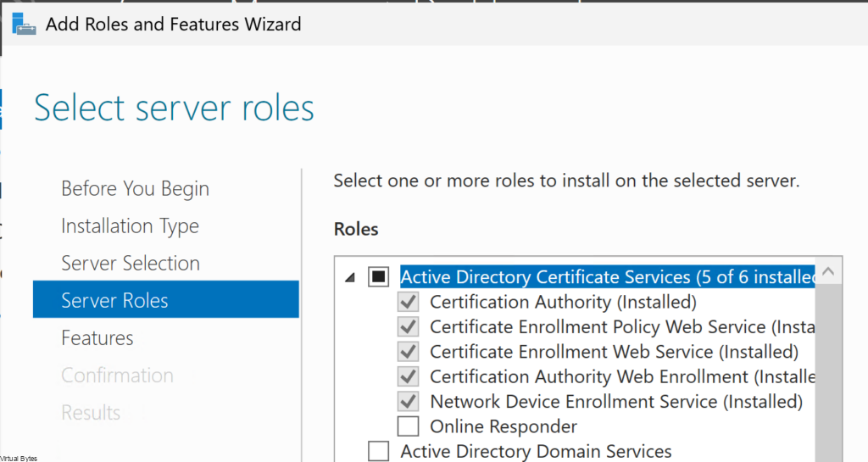Open the Installation Type step

(x=130, y=226)
